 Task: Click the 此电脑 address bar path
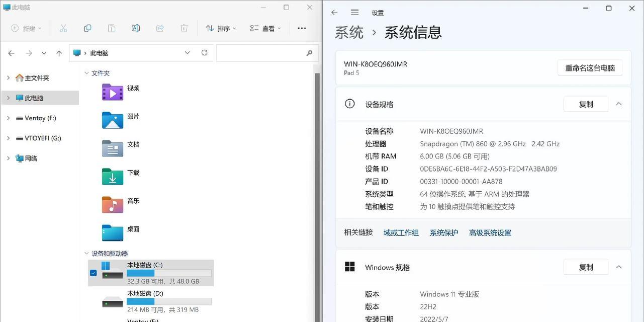coord(99,53)
